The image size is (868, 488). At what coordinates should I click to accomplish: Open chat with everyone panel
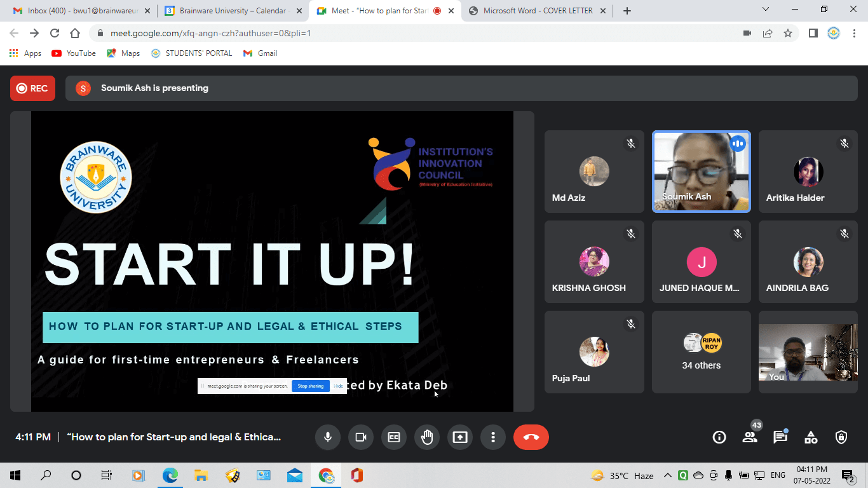click(x=780, y=437)
